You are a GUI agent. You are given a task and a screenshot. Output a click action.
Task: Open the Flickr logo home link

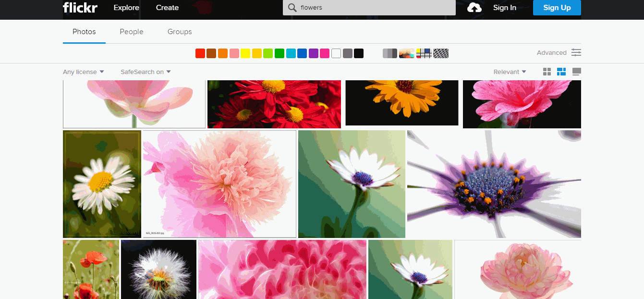80,7
